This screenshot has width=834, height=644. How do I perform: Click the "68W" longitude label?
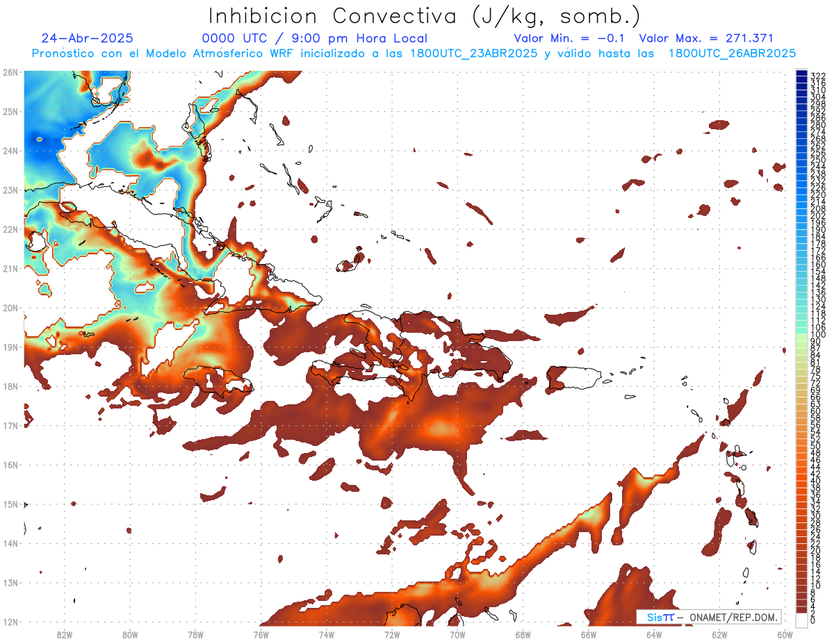pos(523,634)
